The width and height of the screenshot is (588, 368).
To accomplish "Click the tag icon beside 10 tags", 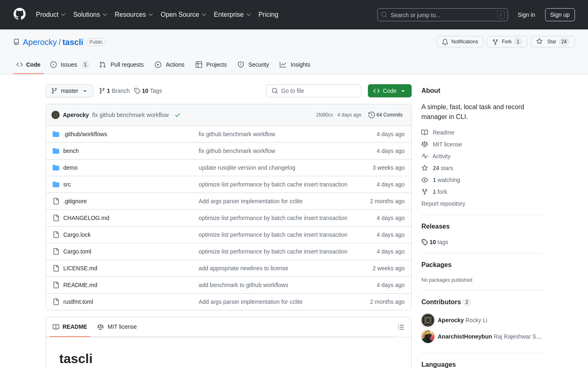I will point(425,242).
